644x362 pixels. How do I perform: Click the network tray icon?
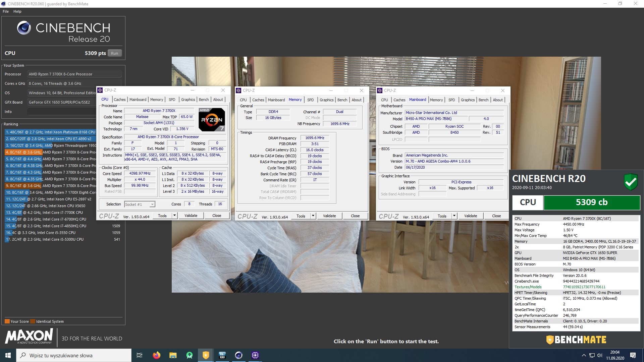point(592,355)
